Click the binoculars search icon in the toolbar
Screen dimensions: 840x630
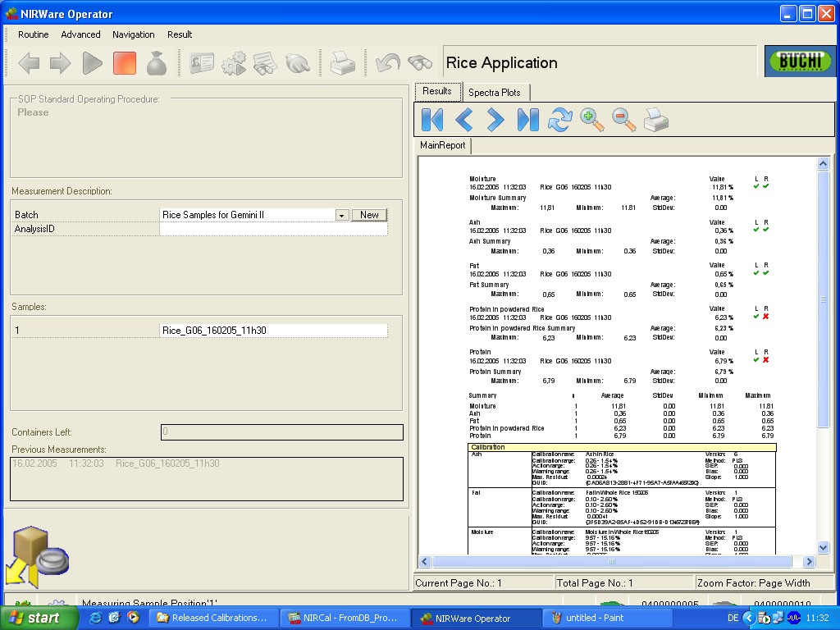coord(420,63)
